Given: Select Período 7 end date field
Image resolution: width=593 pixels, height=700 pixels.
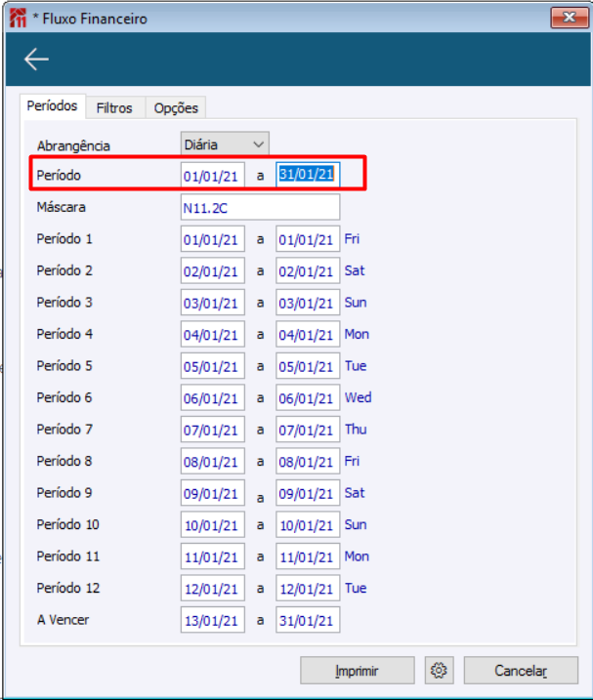Looking at the screenshot, I should (x=308, y=429).
